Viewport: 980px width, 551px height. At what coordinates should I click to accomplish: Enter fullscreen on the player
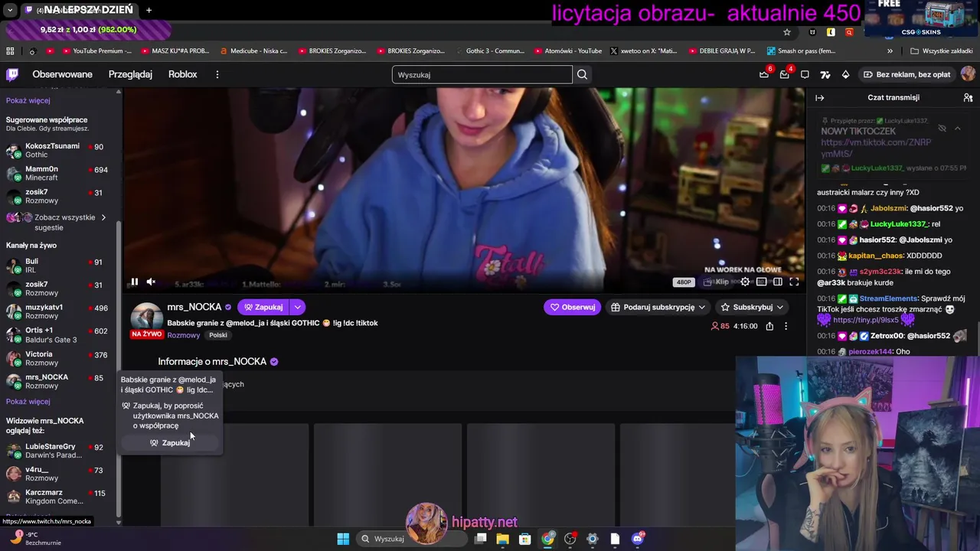794,282
